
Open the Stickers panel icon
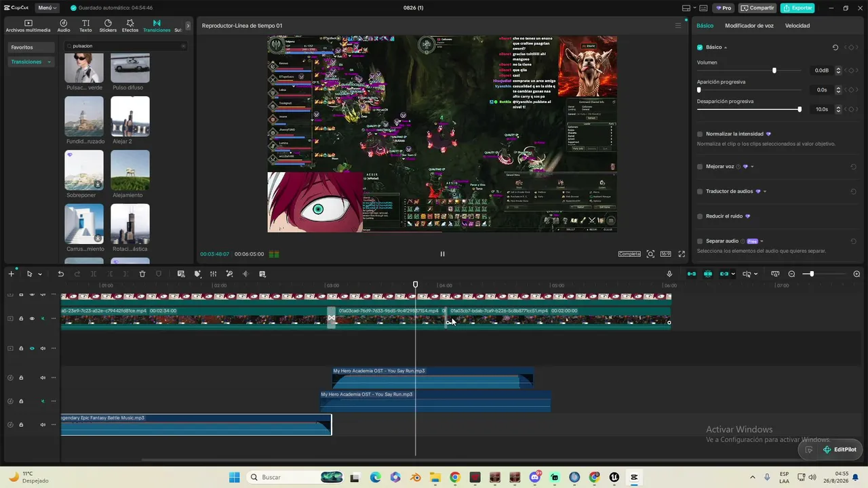[x=108, y=26]
